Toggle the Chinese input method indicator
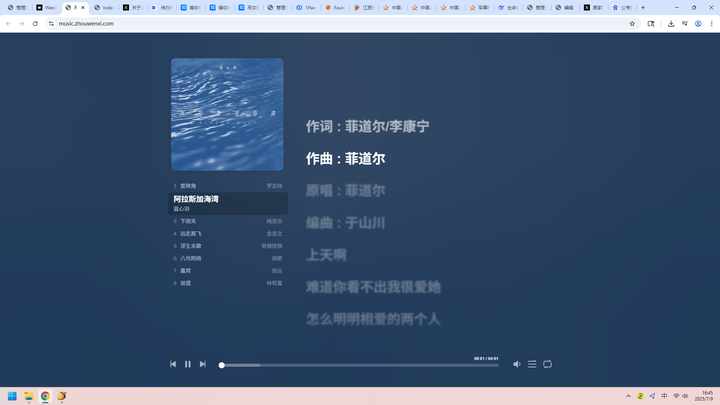The width and height of the screenshot is (720, 405). (664, 396)
